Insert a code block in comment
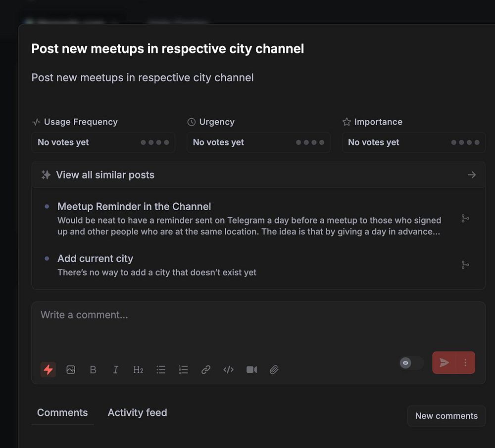 point(228,369)
